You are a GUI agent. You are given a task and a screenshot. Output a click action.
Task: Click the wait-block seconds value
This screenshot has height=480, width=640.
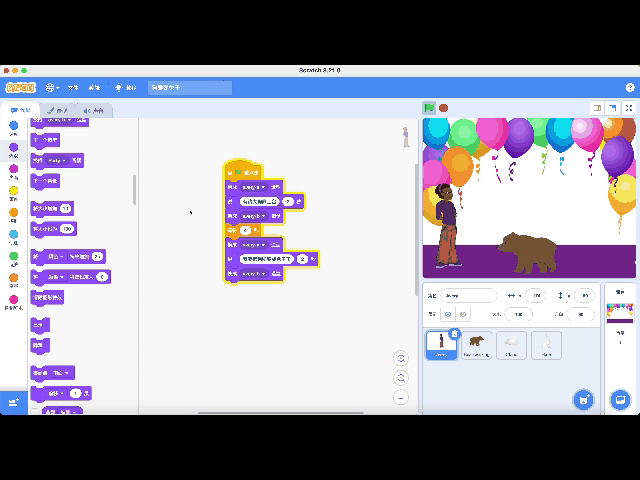pyautogui.click(x=245, y=231)
